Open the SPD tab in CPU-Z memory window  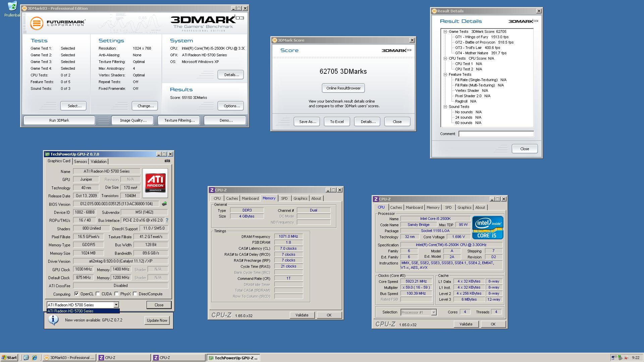(x=284, y=198)
